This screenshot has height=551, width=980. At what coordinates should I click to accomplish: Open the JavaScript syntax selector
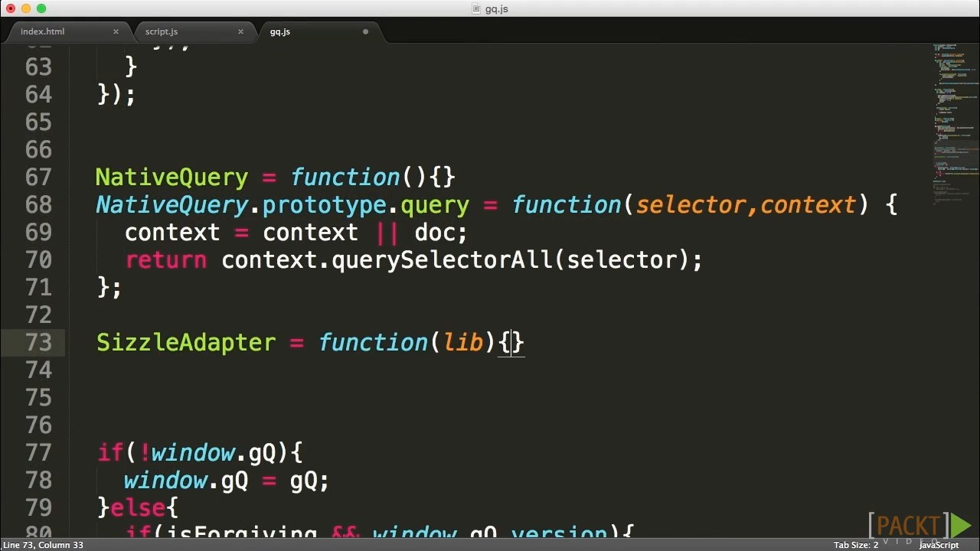coord(939,545)
